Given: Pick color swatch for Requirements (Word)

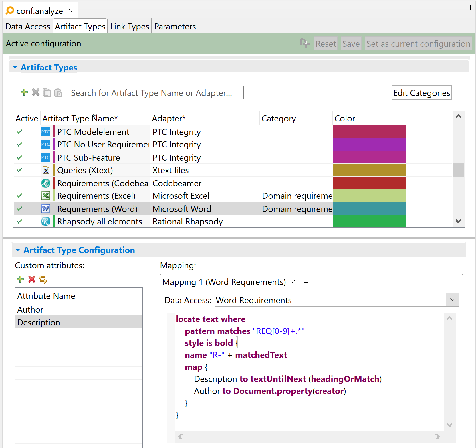Looking at the screenshot, I should point(369,209).
